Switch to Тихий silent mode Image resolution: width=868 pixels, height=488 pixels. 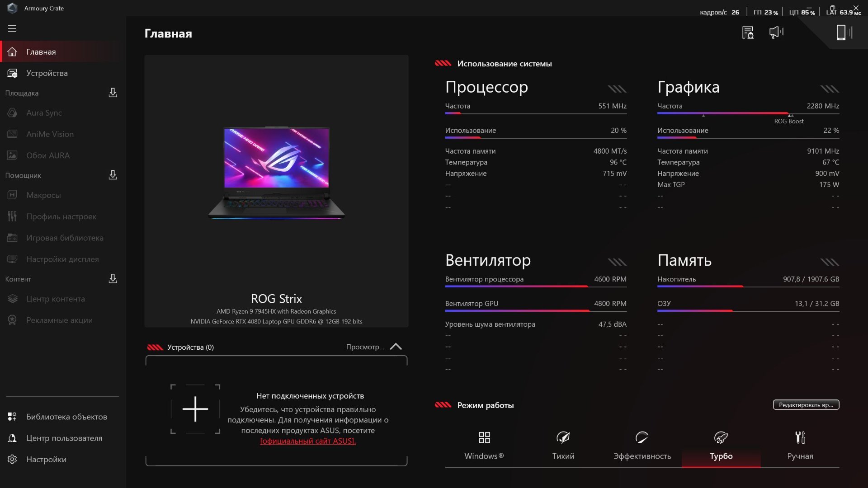click(563, 446)
